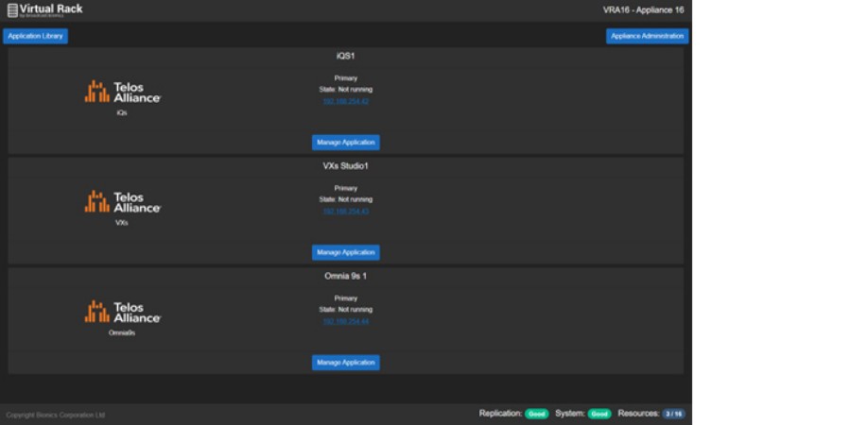Click the 'Primary' label under VXs Studio1
868x425 pixels.
(346, 189)
